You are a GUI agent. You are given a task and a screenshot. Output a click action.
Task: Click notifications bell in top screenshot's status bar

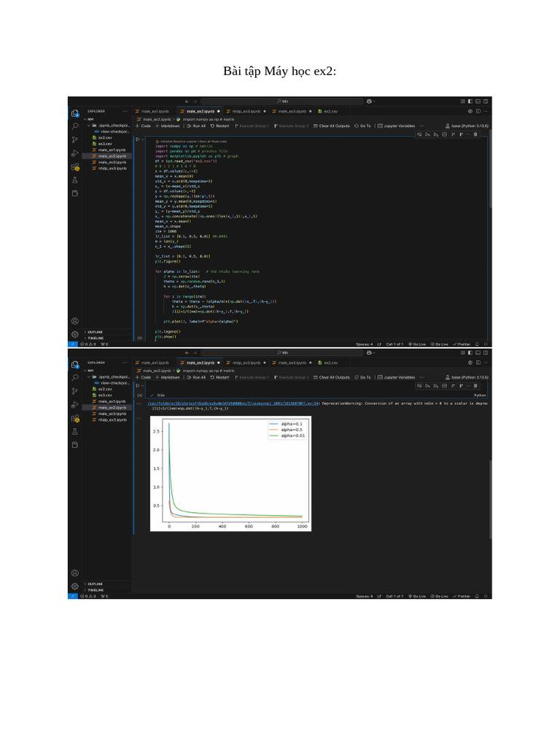click(x=477, y=344)
